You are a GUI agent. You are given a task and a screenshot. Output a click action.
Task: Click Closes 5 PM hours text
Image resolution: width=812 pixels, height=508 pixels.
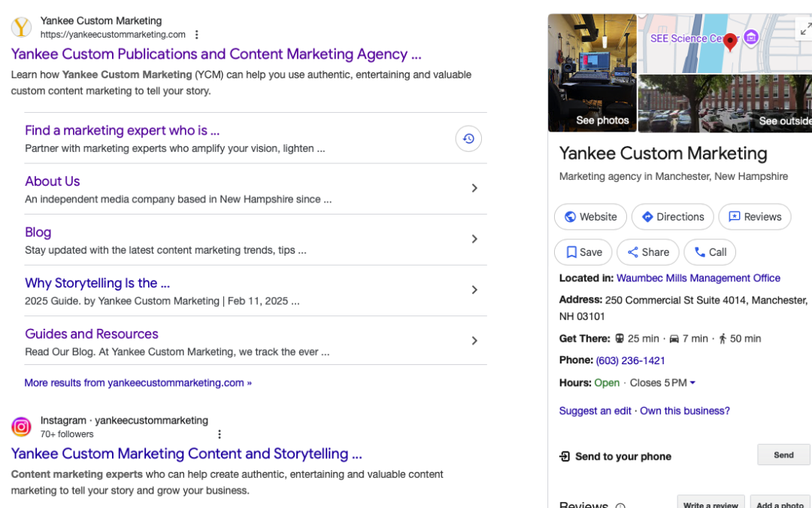[x=658, y=382]
